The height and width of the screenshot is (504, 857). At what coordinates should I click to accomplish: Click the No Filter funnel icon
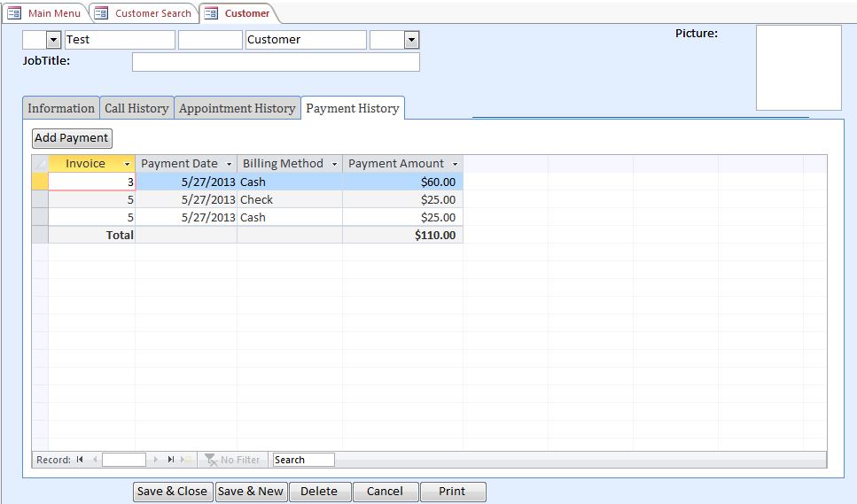pyautogui.click(x=211, y=460)
